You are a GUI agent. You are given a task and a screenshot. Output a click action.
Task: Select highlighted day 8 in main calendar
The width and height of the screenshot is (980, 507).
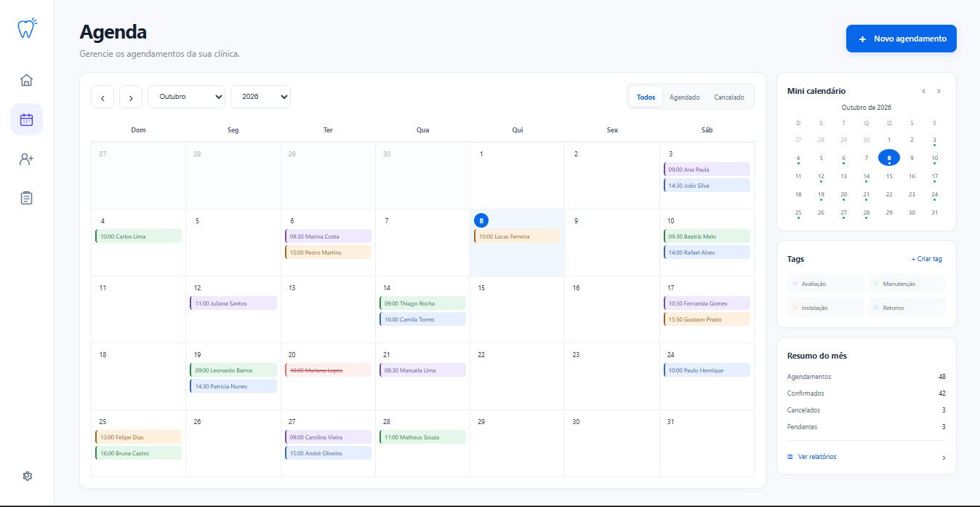481,220
